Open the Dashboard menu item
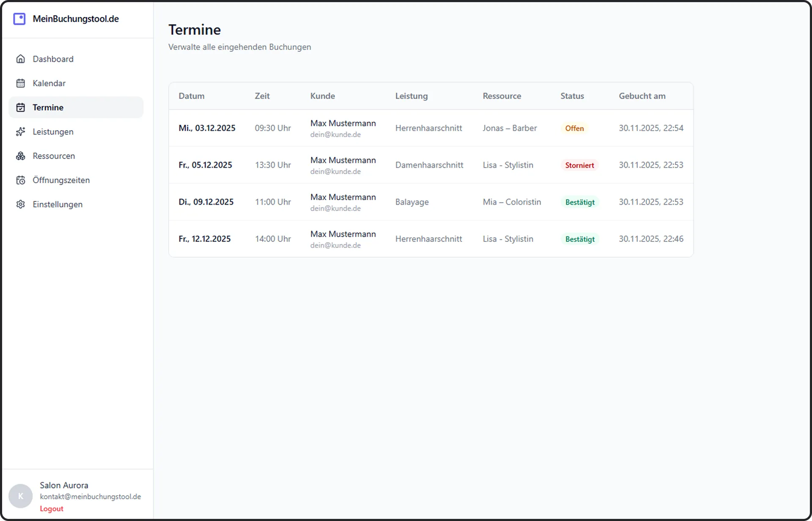Image resolution: width=812 pixels, height=521 pixels. (53, 59)
